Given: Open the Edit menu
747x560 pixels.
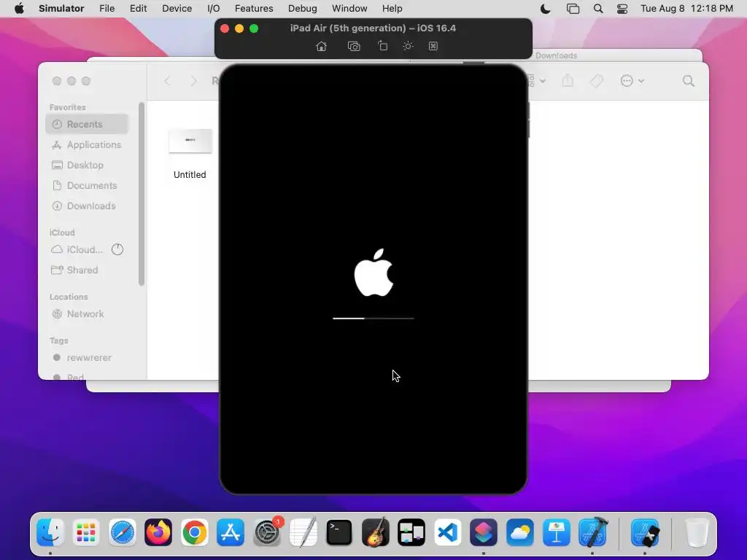Looking at the screenshot, I should point(138,9).
